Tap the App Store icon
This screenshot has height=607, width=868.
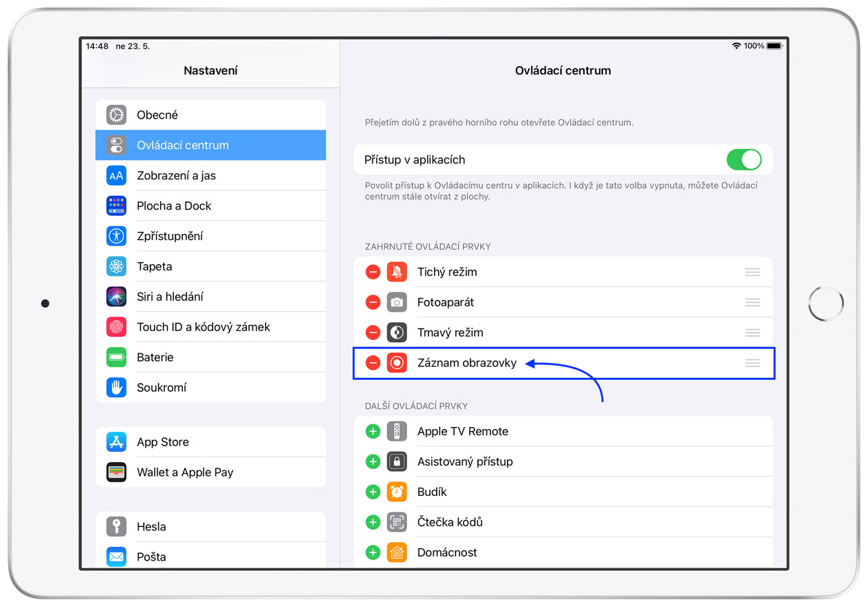tap(117, 442)
